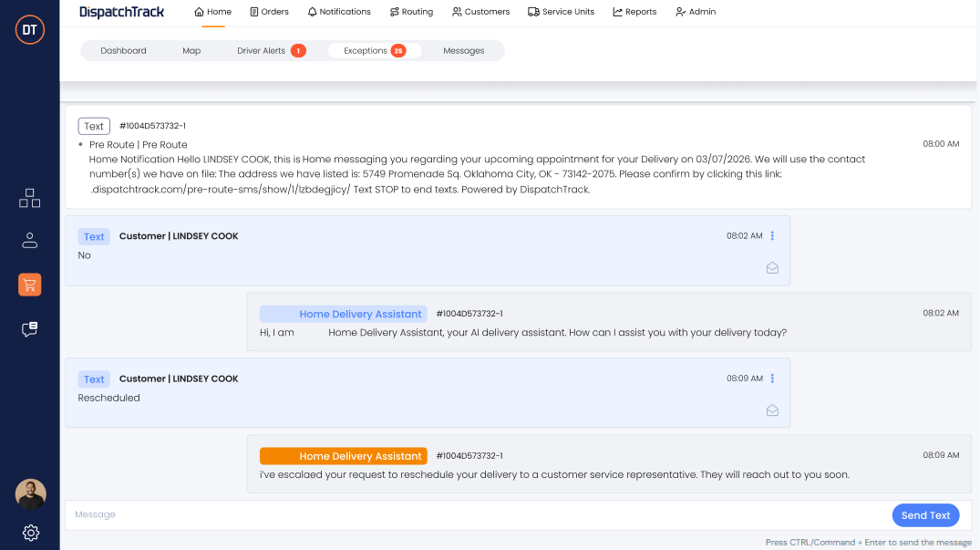Select the orange shopping cart sidebar icon
The width and height of the screenshot is (980, 550).
tap(29, 285)
